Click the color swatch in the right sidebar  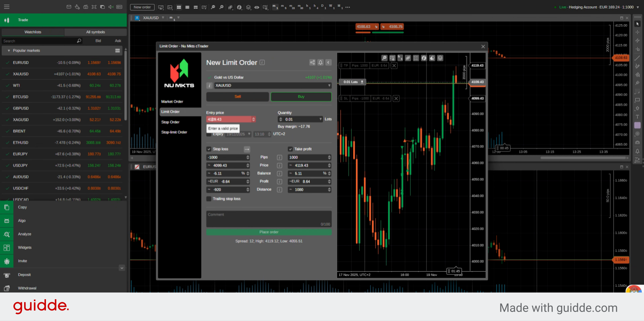(637, 125)
